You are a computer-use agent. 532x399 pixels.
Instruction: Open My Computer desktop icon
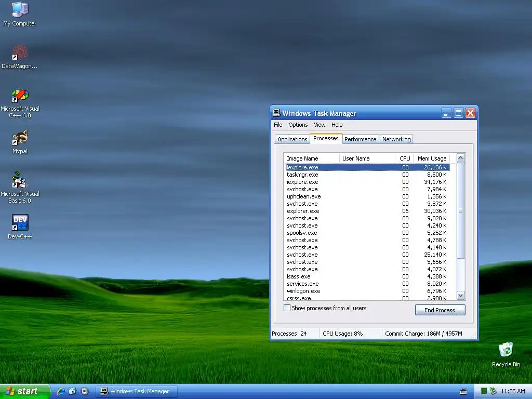[x=20, y=14]
